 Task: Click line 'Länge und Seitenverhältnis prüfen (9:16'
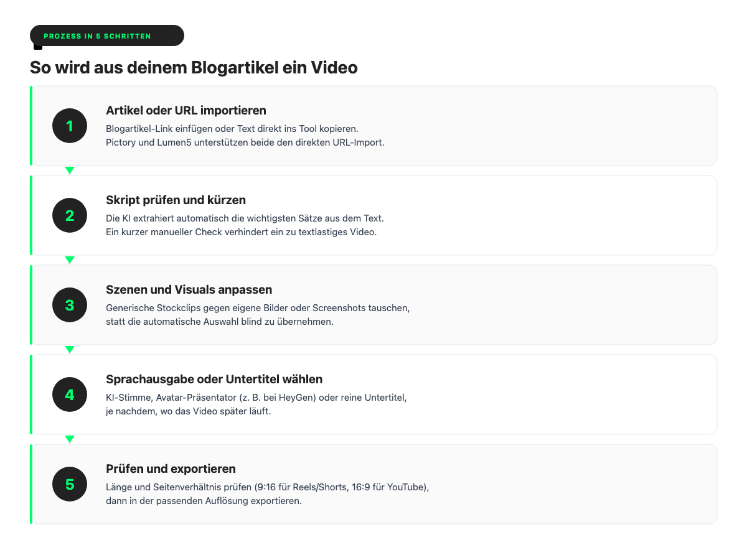click(268, 487)
